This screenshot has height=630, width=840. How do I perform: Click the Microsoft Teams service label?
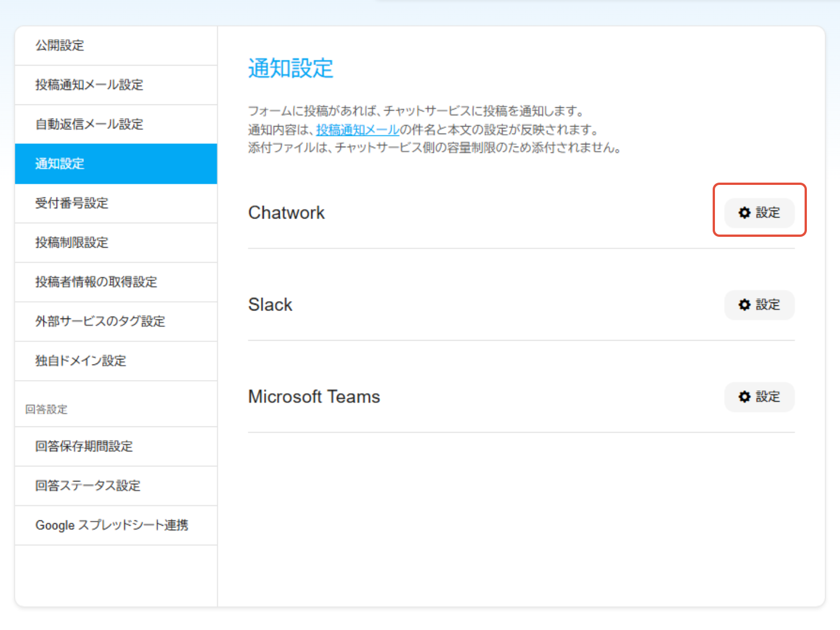(x=314, y=397)
